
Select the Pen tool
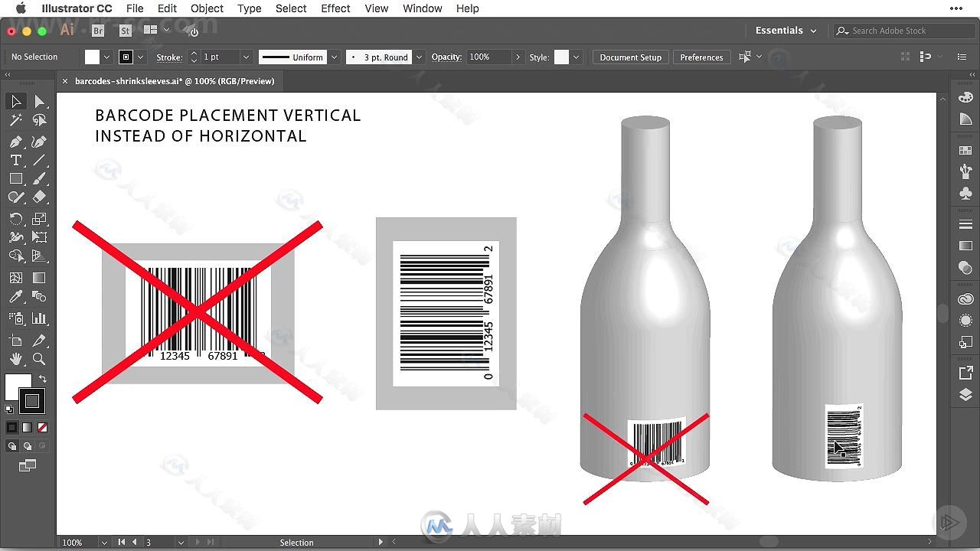[x=15, y=142]
